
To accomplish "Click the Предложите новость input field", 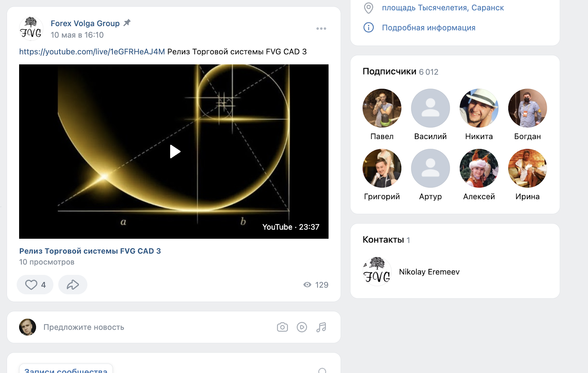I will click(84, 327).
